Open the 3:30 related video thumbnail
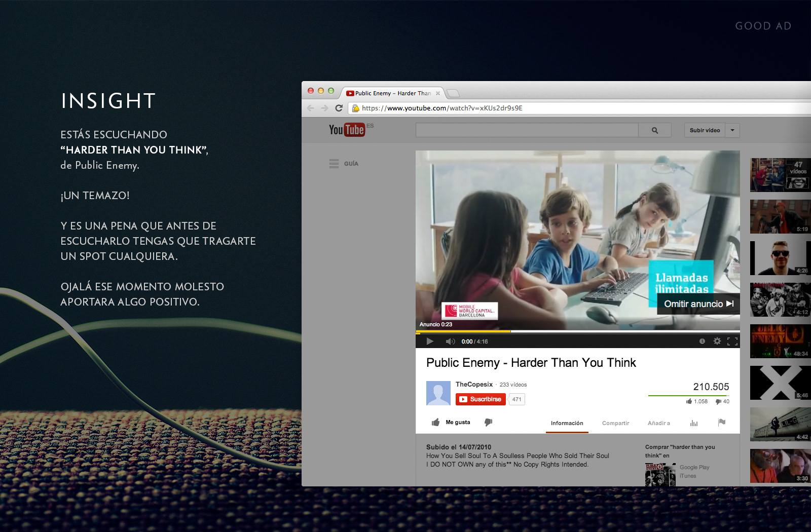This screenshot has height=532, width=811. [x=780, y=466]
